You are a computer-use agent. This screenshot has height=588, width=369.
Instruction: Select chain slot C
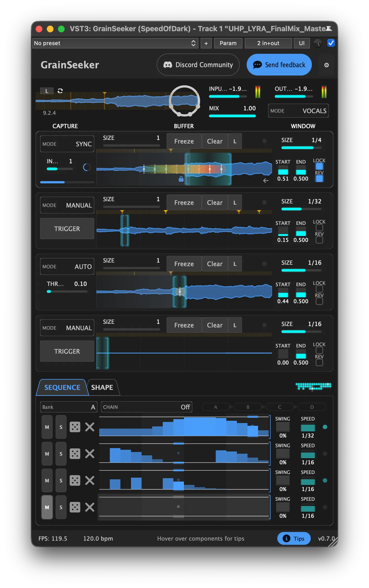(x=280, y=407)
